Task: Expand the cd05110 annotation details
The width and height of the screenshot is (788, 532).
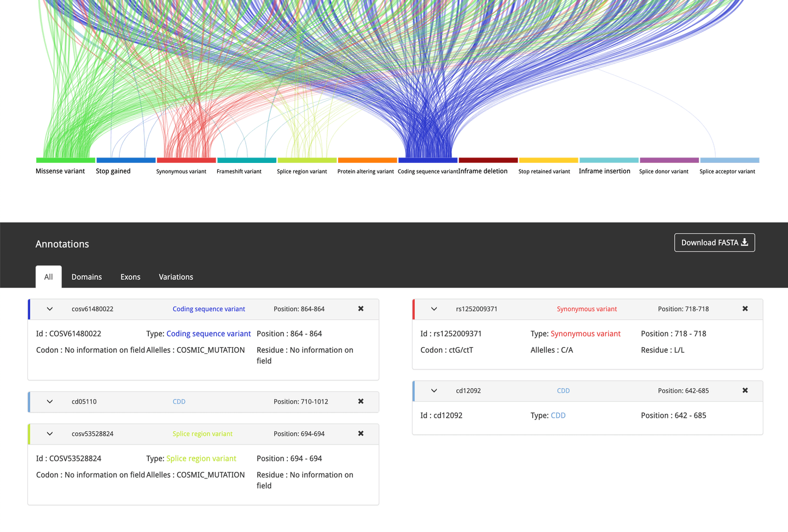Action: click(50, 401)
